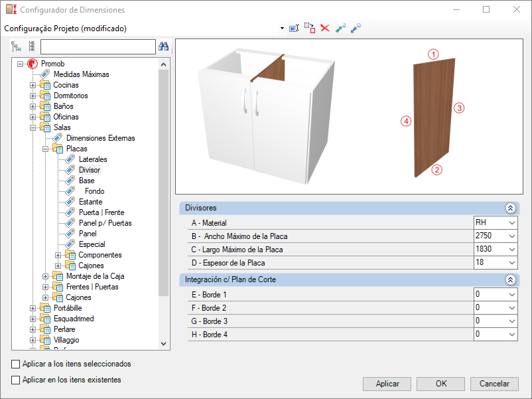532x399 pixels.
Task: Expand the Villaggio tree node
Action: tap(33, 340)
